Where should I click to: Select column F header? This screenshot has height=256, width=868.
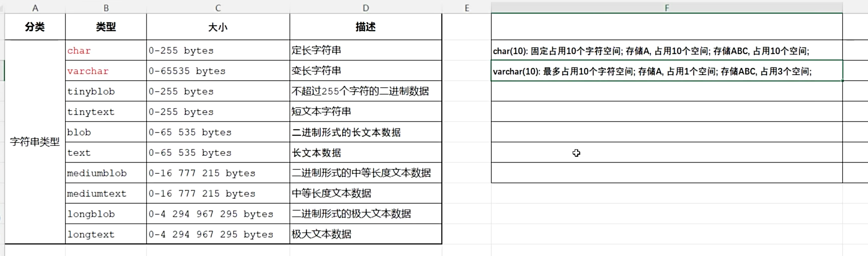pyautogui.click(x=666, y=8)
